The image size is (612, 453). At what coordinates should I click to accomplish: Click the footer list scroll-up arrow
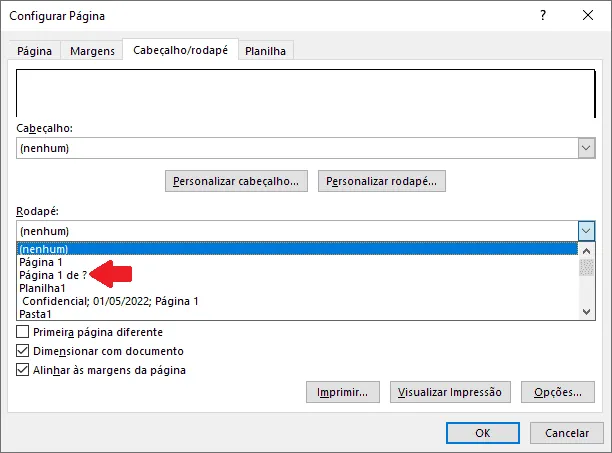(586, 251)
